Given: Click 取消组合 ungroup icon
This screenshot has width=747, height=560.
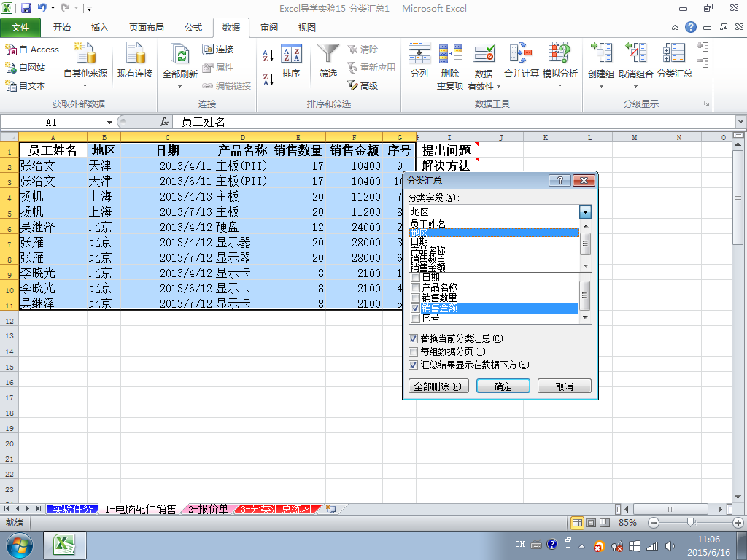Looking at the screenshot, I should click(636, 53).
